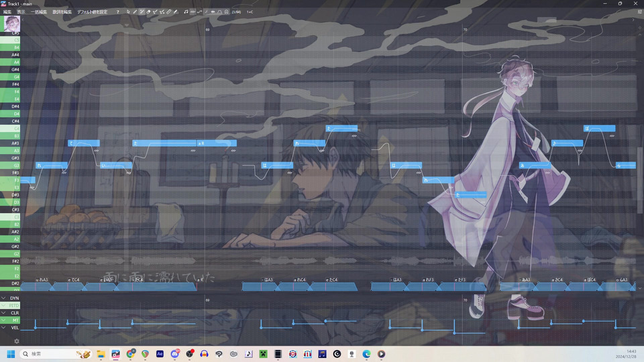
Task: Click the 'u れA3' phoneme label
Action: (x=42, y=280)
